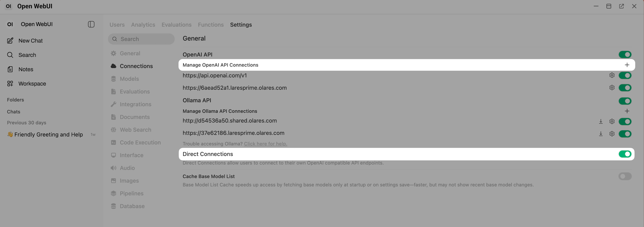Open the window in external view icon
Screen dimensions: 644x227
621,6
